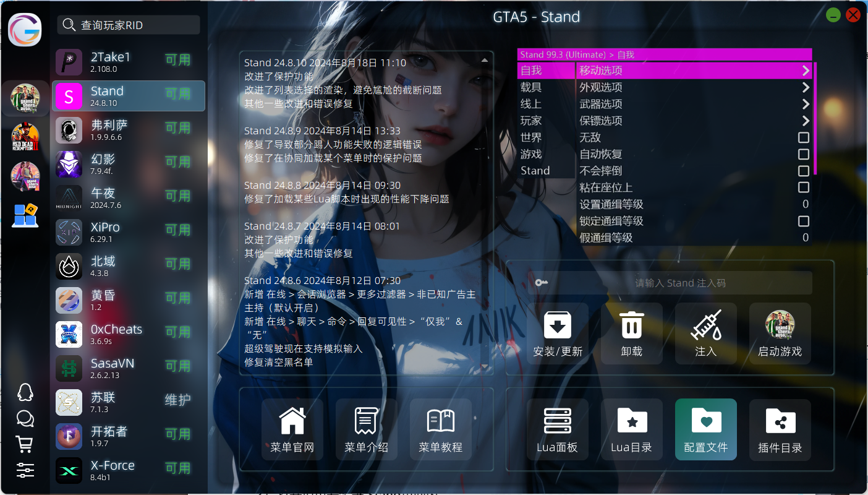The width and height of the screenshot is (868, 495).
Task: Select the 2Take1 menu entry
Action: pos(129,61)
